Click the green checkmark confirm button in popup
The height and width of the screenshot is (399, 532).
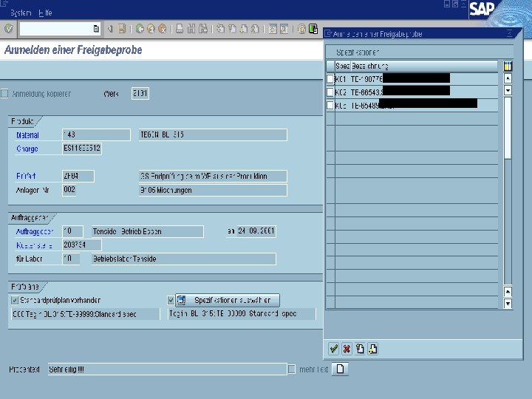pyautogui.click(x=333, y=349)
